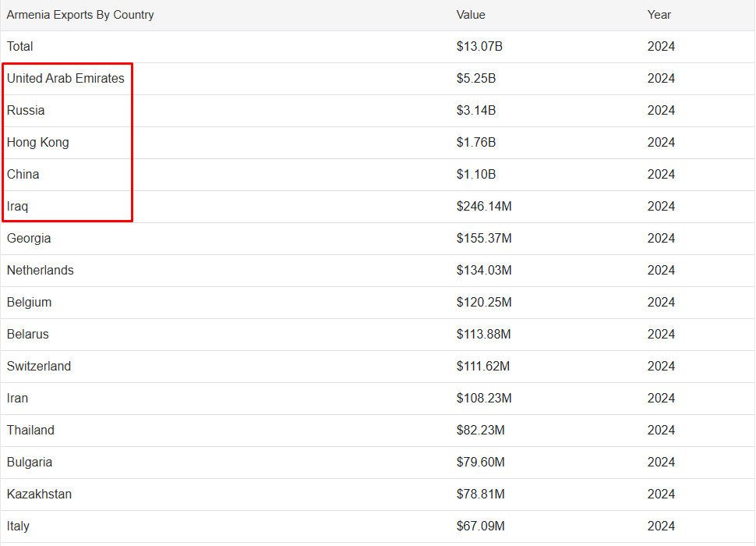756x546 pixels.
Task: Click the Italy country link
Action: tap(19, 526)
